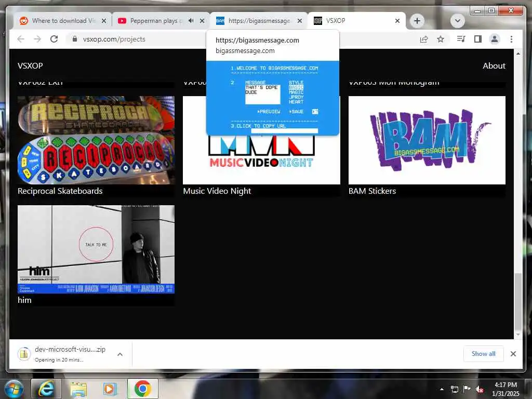Toggle the browser side panel
Screen dimensions: 532x399
(478, 39)
